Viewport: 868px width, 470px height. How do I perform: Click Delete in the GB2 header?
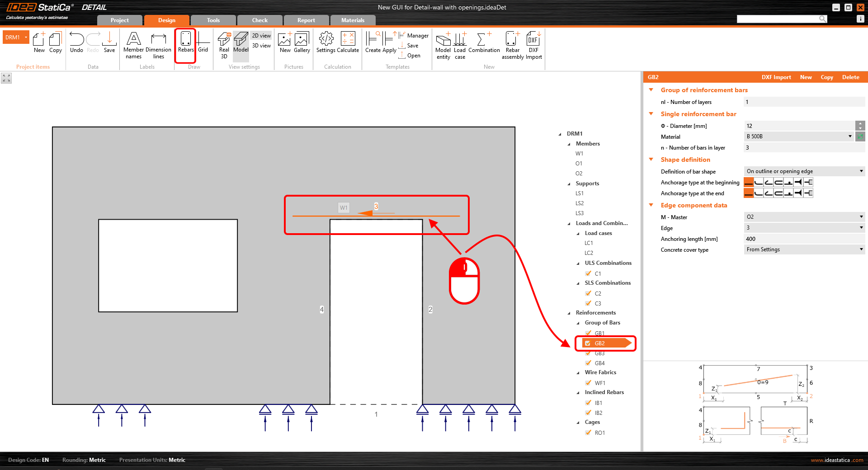pos(850,77)
